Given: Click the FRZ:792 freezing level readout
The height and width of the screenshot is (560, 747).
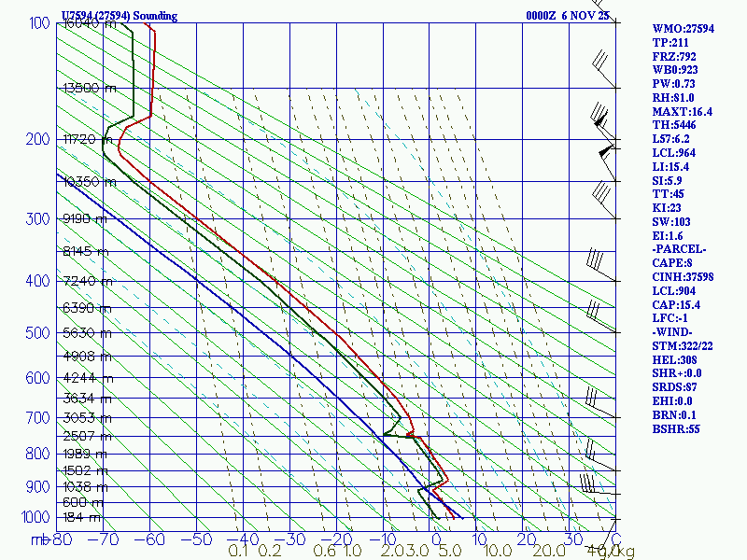Looking at the screenshot, I should 673,57.
